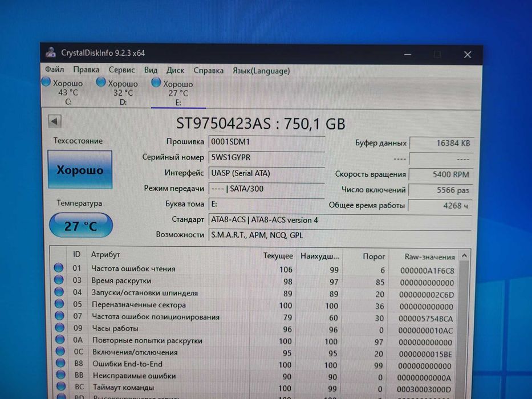Image resolution: width=532 pixels, height=399 pixels.
Task: Click the status icon for Время раскрутки
Action: pos(59,280)
